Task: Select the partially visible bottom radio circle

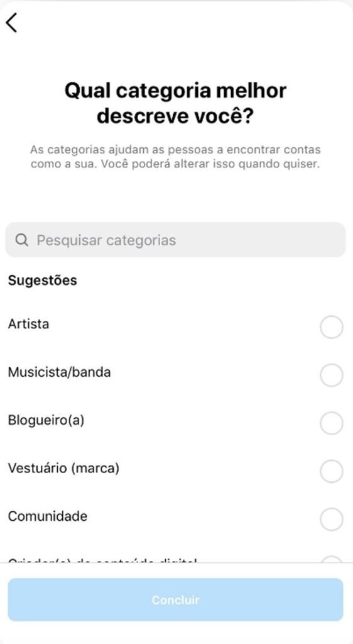Action: click(x=331, y=559)
